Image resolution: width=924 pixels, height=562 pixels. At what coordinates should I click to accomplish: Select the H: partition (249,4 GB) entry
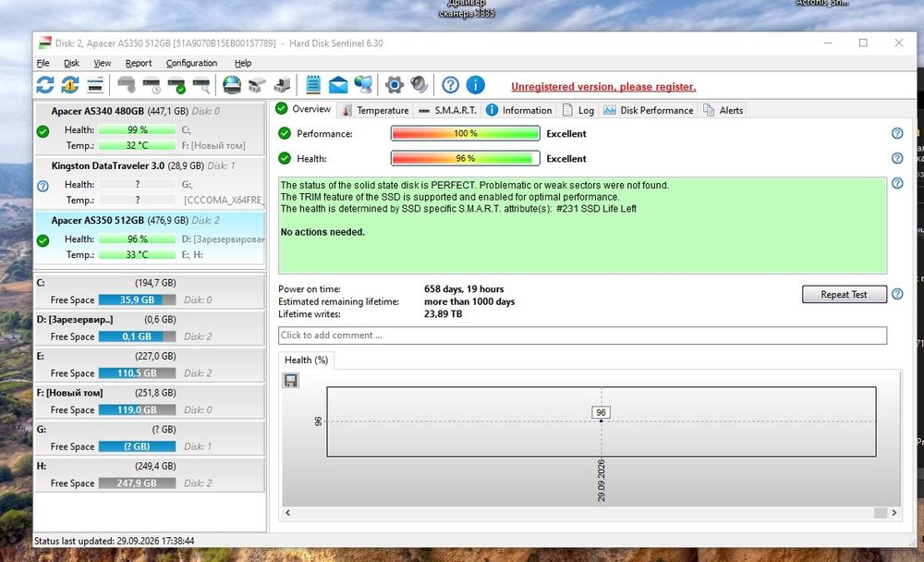point(150,474)
